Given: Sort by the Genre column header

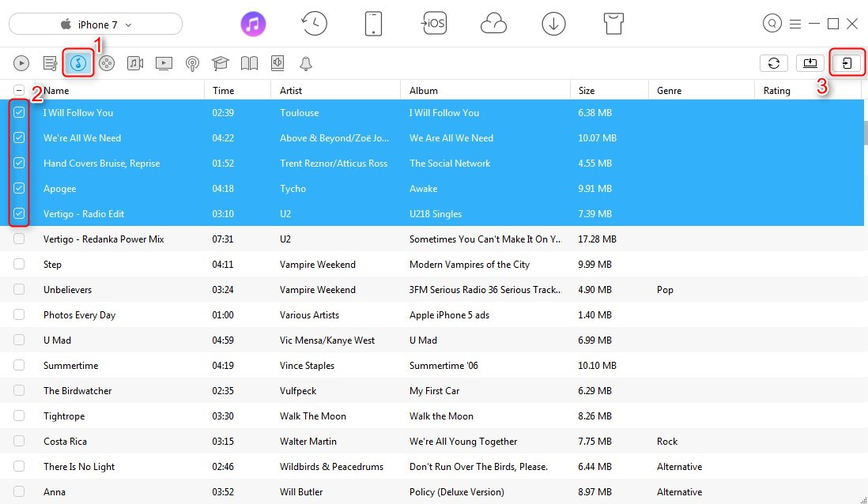Looking at the screenshot, I should click(x=669, y=91).
